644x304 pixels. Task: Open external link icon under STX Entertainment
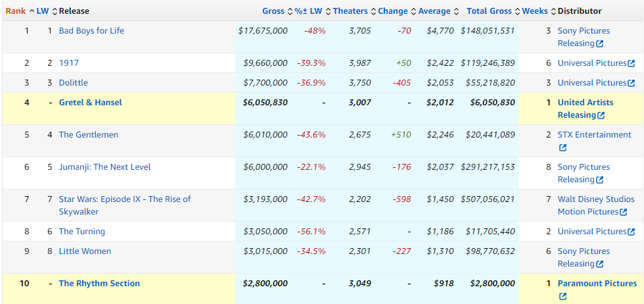coord(563,148)
